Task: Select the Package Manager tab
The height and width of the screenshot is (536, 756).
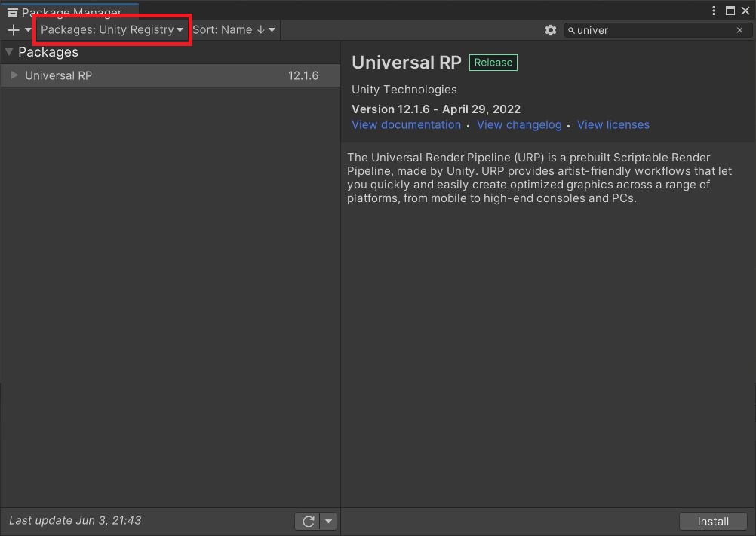Action: (70, 11)
